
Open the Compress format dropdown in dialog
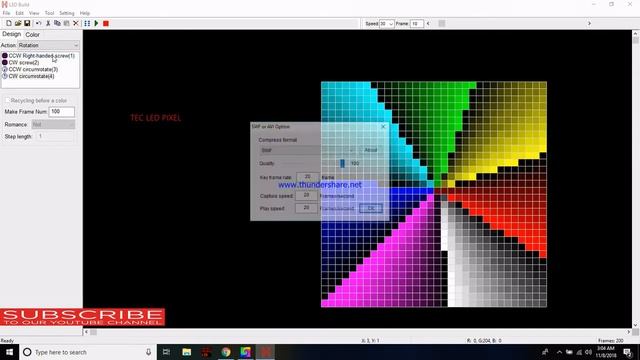pos(307,150)
